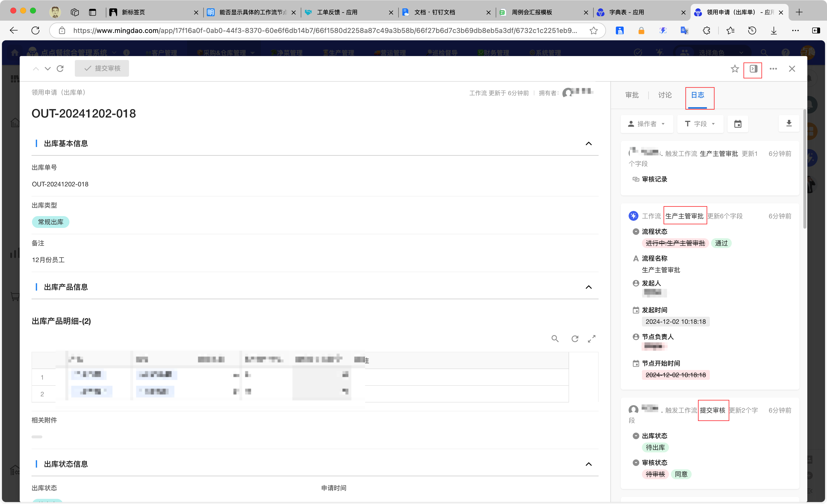Click the 提交审核 button

(102, 68)
